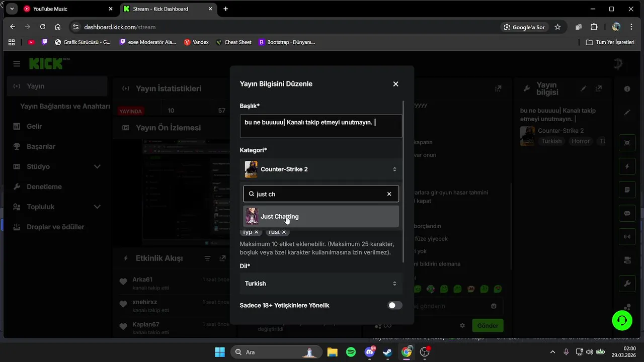Open the hamburger menu next to Kick logo

point(17,64)
